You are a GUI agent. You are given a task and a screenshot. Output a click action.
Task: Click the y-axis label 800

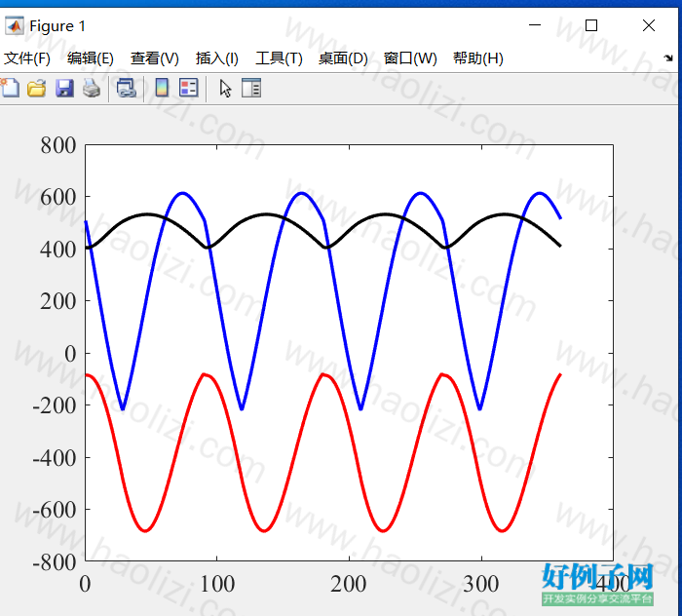(x=57, y=145)
